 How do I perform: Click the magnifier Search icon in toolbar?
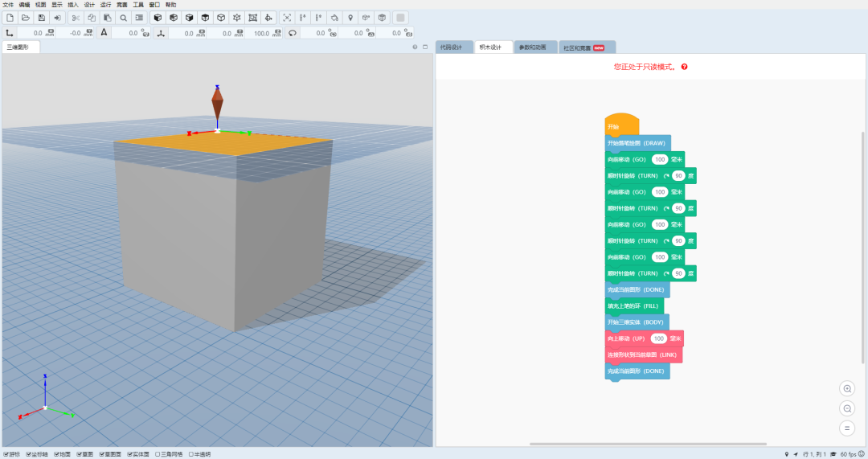click(124, 17)
